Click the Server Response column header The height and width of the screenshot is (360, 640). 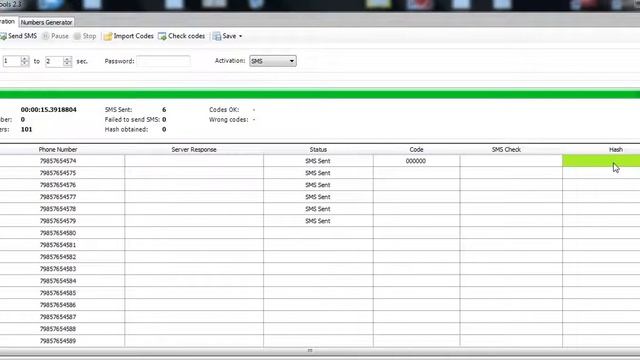coord(194,150)
